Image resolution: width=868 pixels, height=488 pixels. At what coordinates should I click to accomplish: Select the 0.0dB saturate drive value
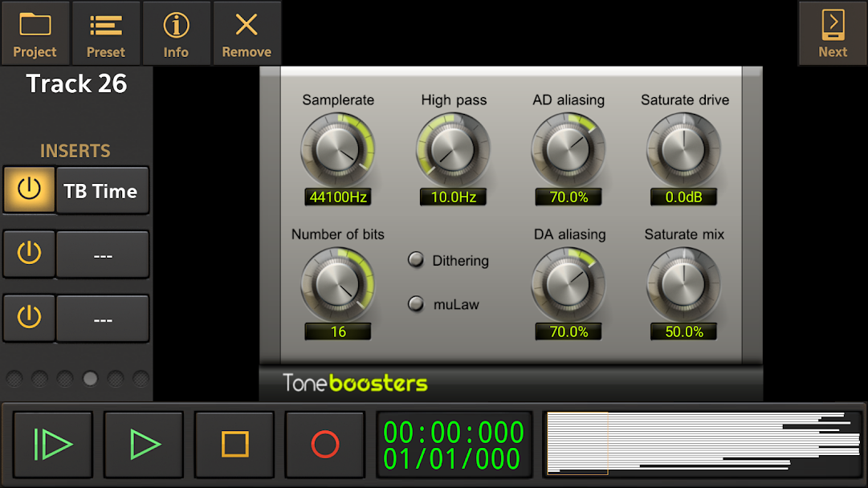click(x=683, y=197)
